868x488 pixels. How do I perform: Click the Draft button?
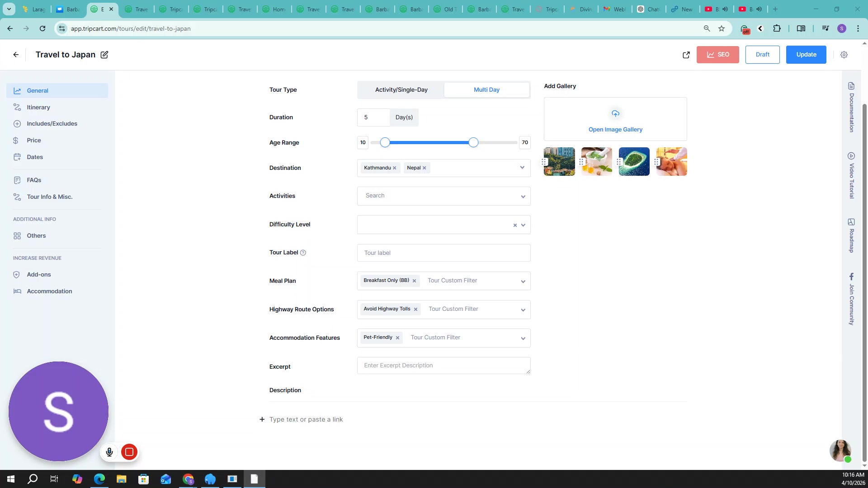click(762, 55)
